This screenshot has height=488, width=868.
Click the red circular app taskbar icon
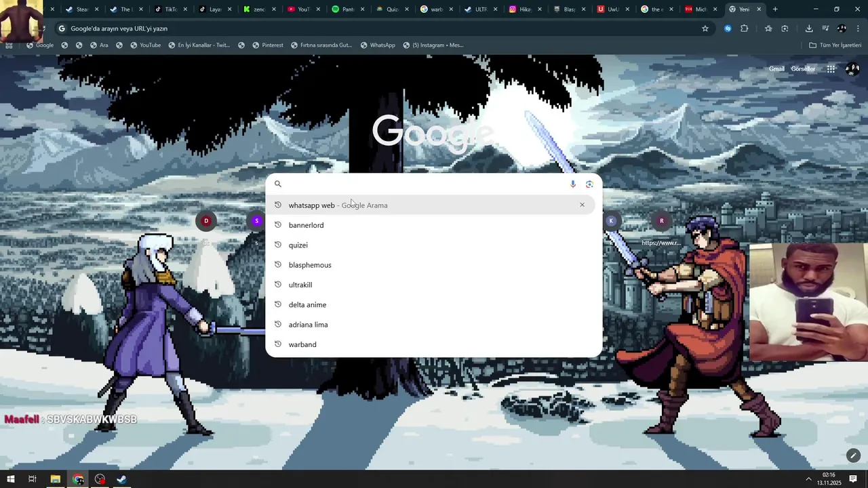[100, 479]
